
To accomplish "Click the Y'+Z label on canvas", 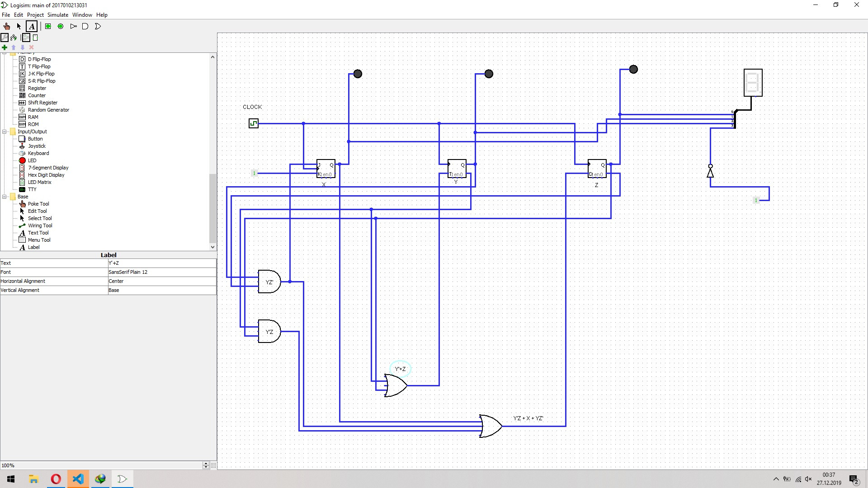I will pyautogui.click(x=400, y=369).
